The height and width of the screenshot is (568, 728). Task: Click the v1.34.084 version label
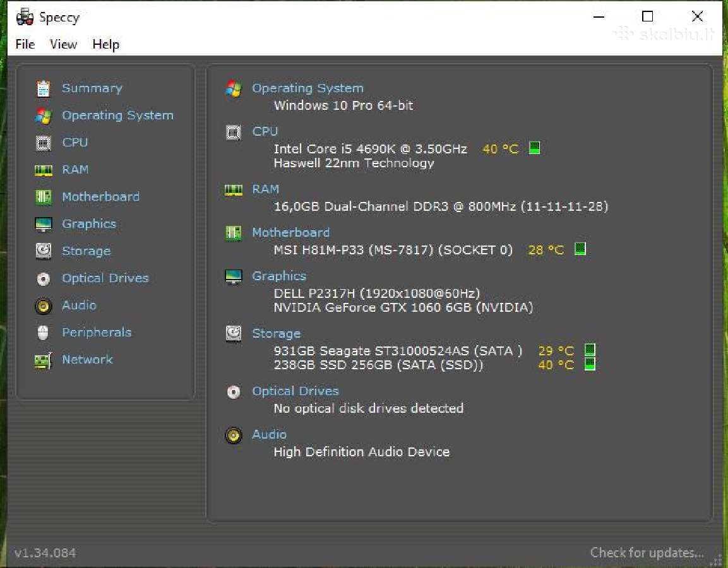[x=45, y=553]
